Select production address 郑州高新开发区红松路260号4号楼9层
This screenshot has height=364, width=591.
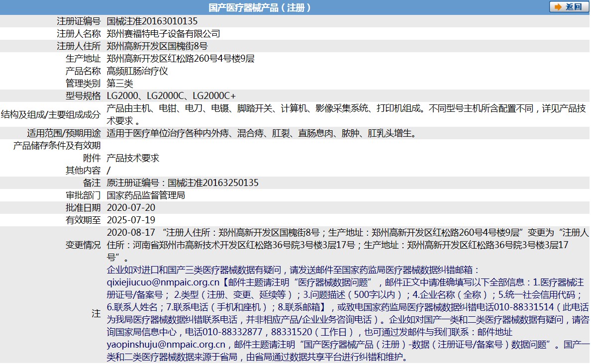[x=181, y=58]
